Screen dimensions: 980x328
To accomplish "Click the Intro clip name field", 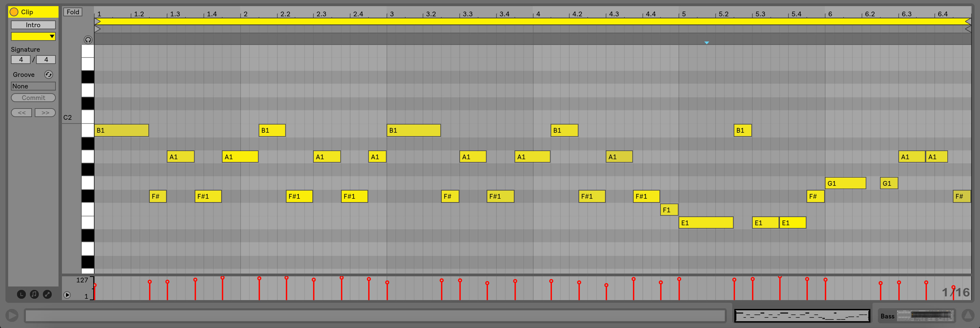I will pyautogui.click(x=33, y=25).
